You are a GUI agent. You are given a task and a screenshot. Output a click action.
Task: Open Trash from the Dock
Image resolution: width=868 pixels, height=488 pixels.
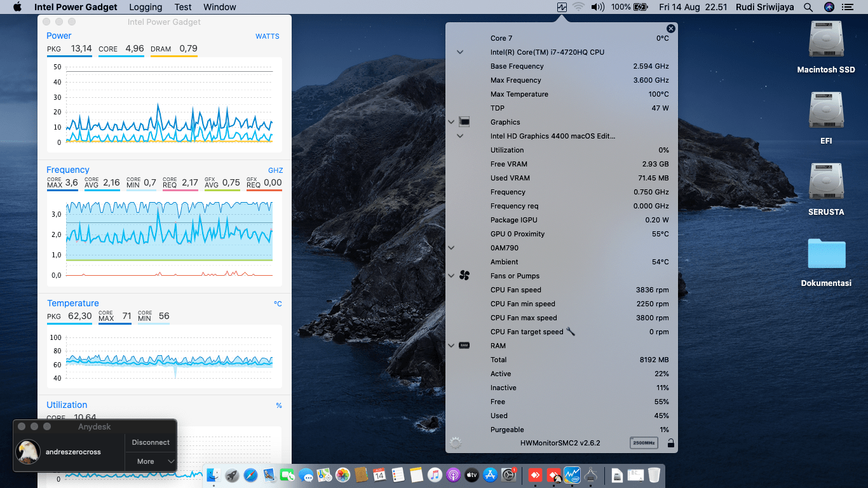pos(654,475)
